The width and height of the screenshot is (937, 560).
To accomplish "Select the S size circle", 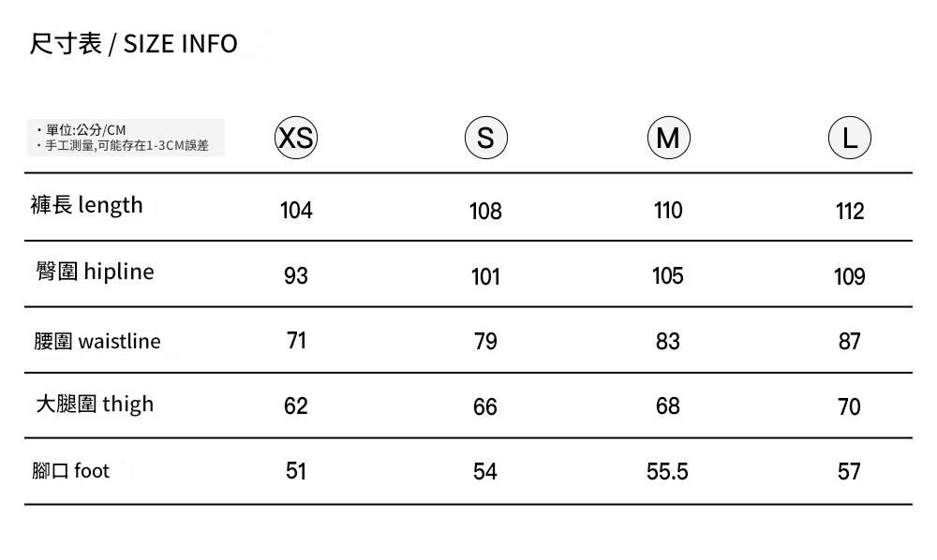I will tap(485, 139).
